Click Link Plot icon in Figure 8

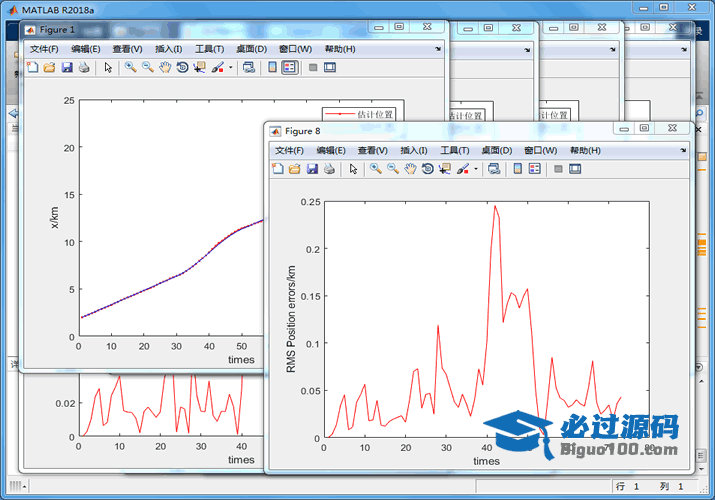tap(494, 169)
